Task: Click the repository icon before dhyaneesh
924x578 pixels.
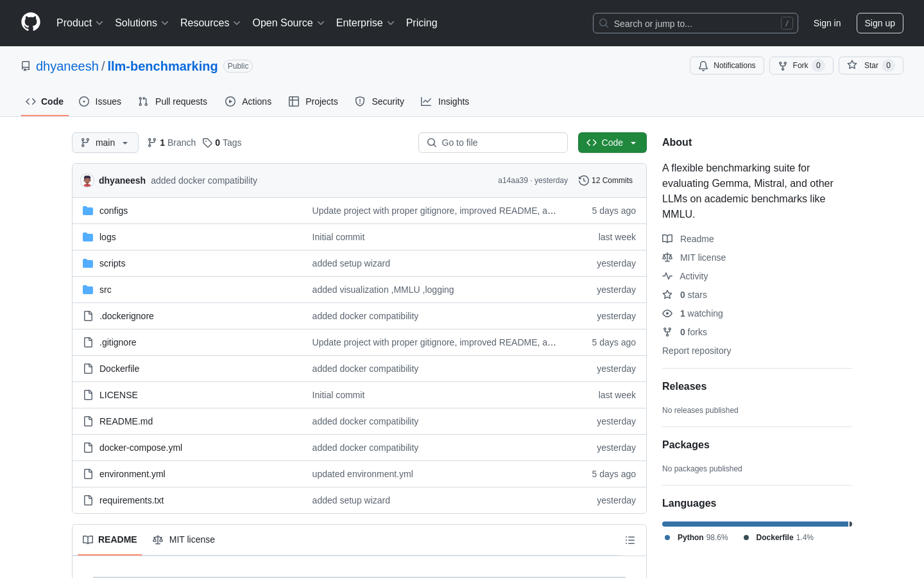Action: [26, 66]
